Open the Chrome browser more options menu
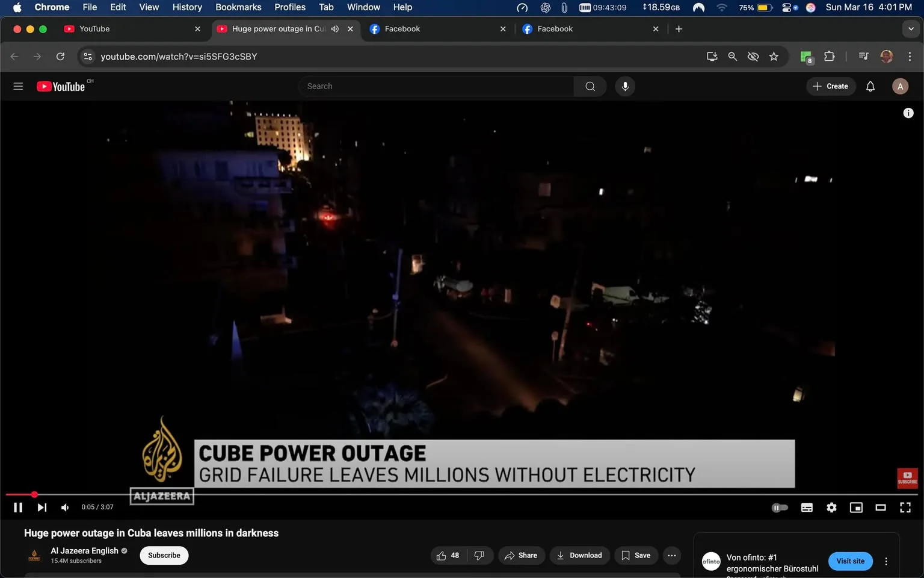The width and height of the screenshot is (924, 578). [910, 56]
